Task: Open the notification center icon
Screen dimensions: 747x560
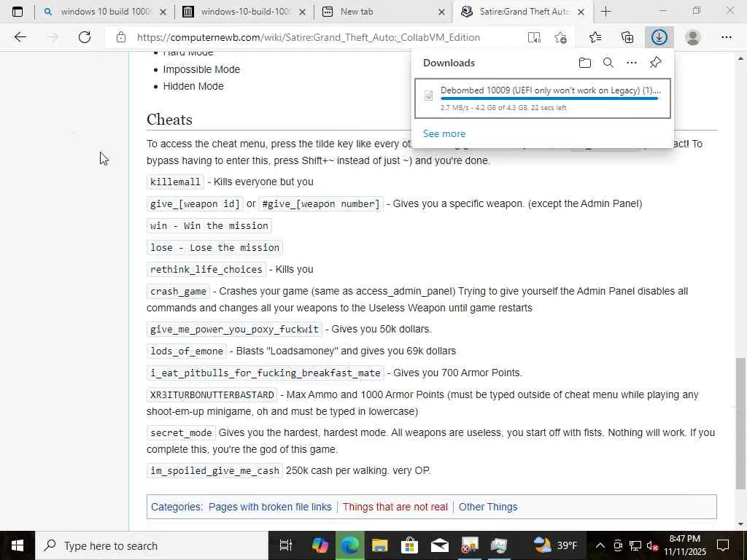Action: 723,545
